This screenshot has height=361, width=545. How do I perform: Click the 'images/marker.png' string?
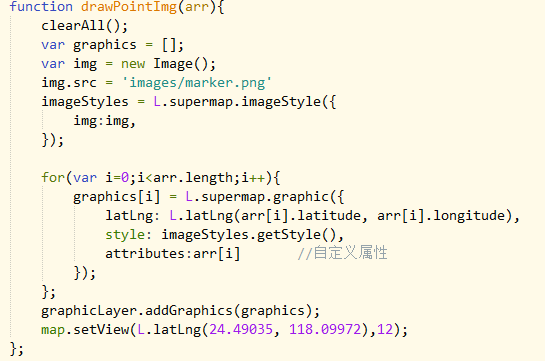[x=196, y=83]
